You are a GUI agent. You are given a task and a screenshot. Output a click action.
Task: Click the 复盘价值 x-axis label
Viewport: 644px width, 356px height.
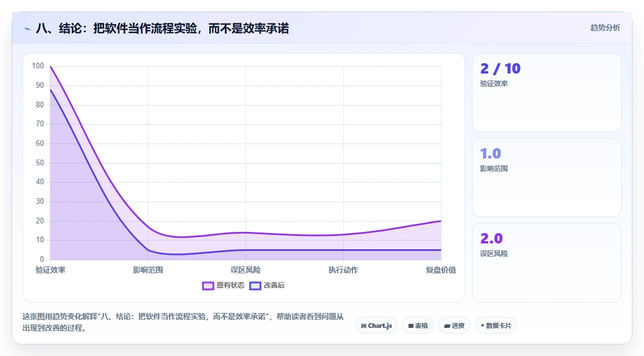[x=440, y=270]
